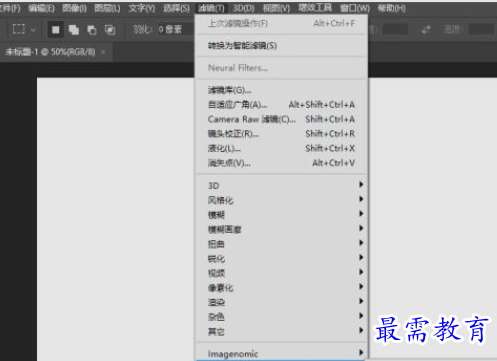Select the rectangular marquee tool icon
This screenshot has width=497, height=361.
[x=19, y=29]
